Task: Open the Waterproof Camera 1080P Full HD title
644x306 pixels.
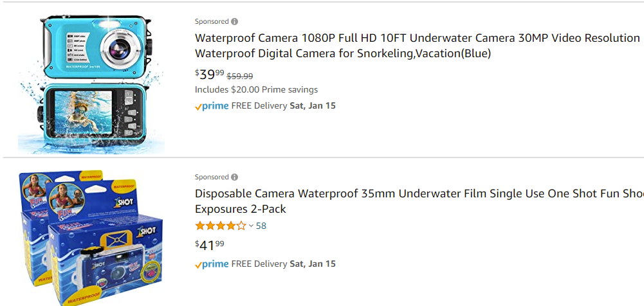Action: [417, 38]
